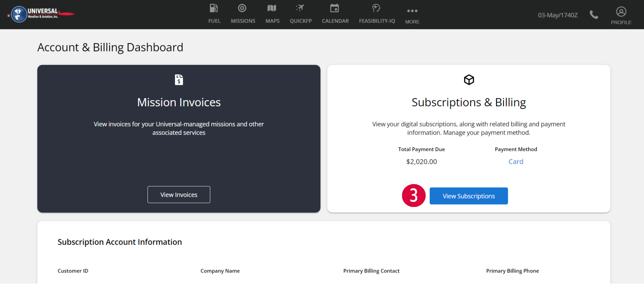Click the Subscriptions & Billing card title

coord(469,102)
